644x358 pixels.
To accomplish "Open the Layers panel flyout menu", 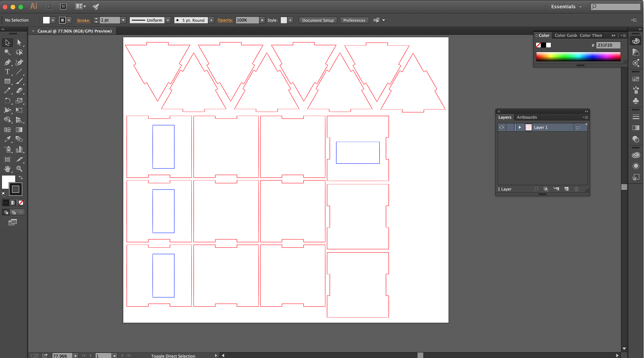I will (x=585, y=117).
